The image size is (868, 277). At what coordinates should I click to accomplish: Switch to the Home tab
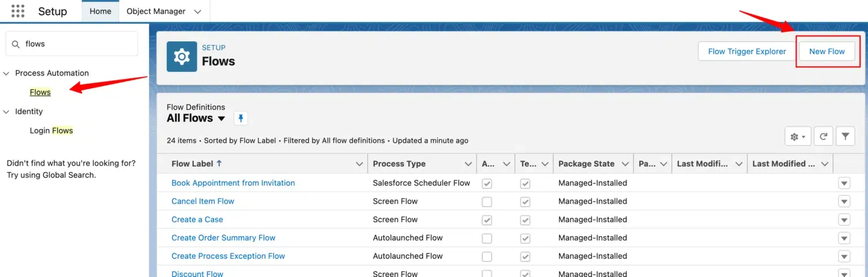pos(101,11)
